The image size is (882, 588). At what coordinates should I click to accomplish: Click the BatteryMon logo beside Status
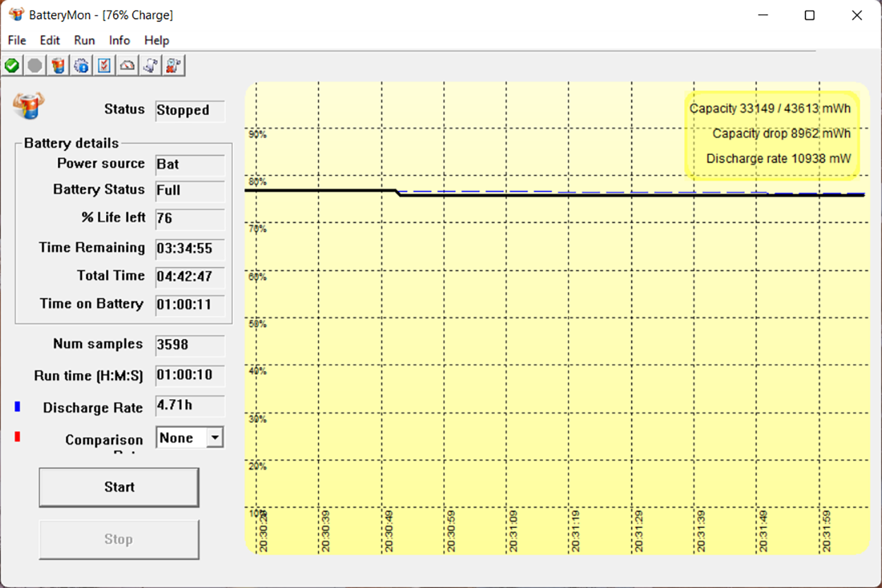point(28,106)
